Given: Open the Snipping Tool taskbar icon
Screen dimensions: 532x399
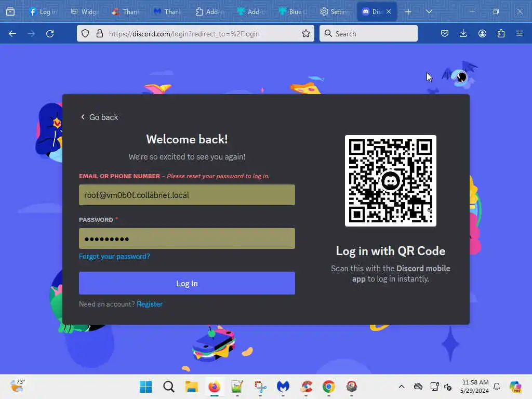Looking at the screenshot, I should point(260,387).
